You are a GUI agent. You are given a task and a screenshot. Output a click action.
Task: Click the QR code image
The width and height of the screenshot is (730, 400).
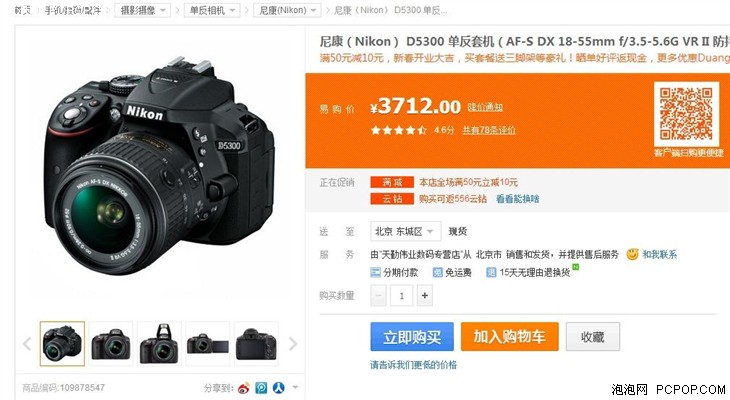[x=686, y=114]
